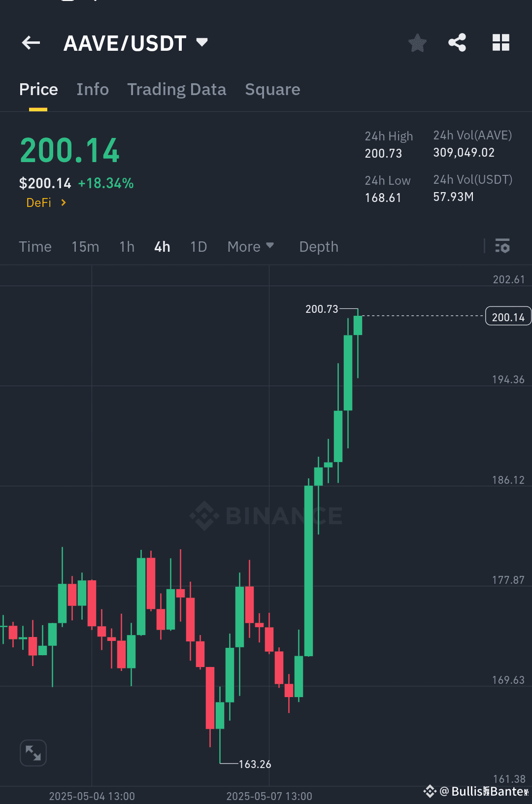This screenshot has height=804, width=532.
Task: Open the Depth view
Action: point(318,246)
